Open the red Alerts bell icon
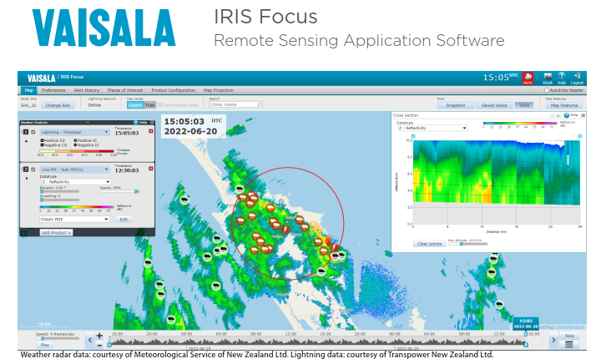This screenshot has width=601, height=364. coord(528,78)
